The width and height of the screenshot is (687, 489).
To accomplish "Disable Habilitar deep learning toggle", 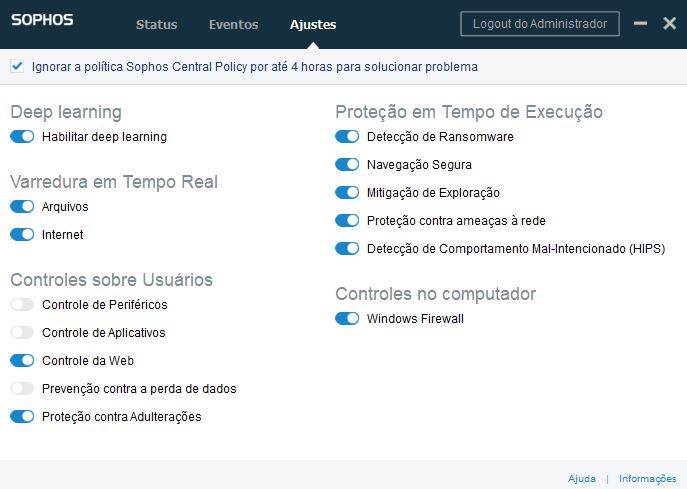I will tap(22, 137).
